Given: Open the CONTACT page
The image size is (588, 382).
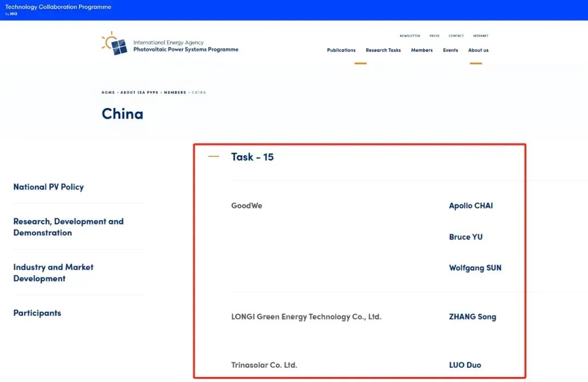Looking at the screenshot, I should pos(456,35).
